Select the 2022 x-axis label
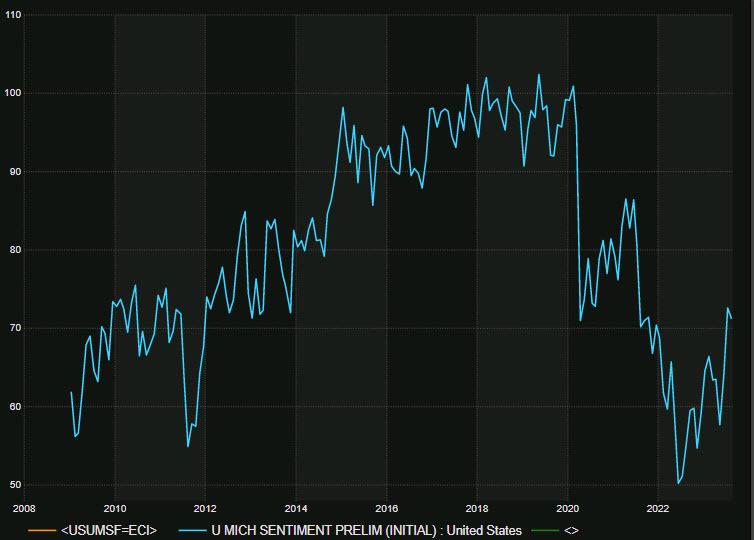Screen dimensions: 754x540 click(x=658, y=509)
